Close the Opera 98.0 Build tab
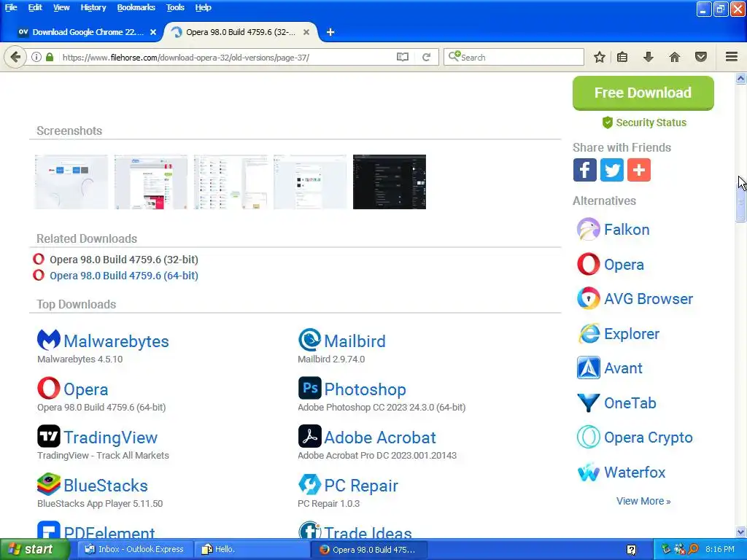The width and height of the screenshot is (747, 560). click(306, 32)
